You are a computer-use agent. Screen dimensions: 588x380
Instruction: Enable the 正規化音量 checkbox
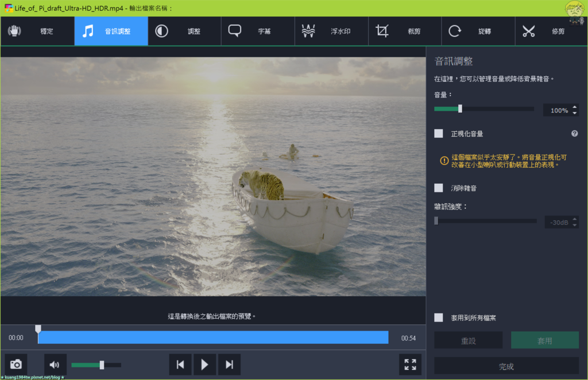click(438, 133)
